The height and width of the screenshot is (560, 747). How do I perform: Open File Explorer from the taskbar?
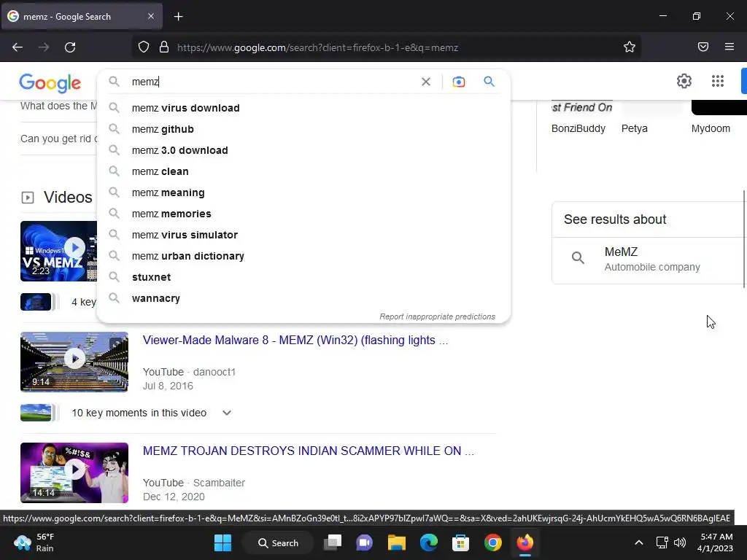(x=396, y=542)
